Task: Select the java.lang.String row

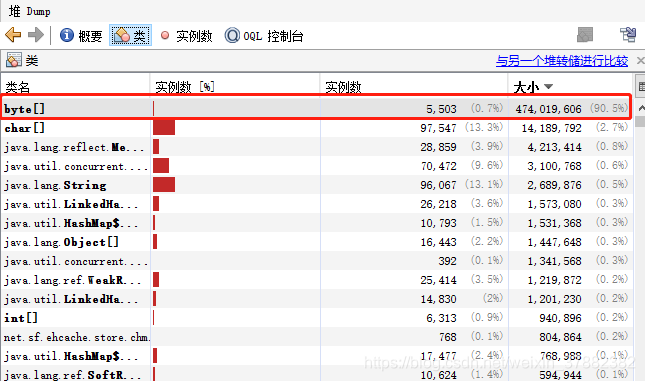Action: click(317, 185)
